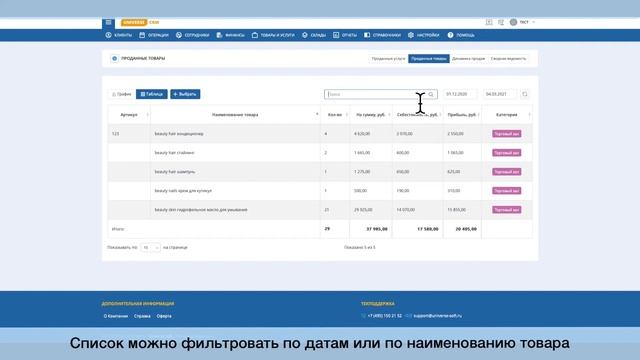Screen dimensions: 640x360
Task: Click the category tag in кондиционер row
Action: click(x=507, y=134)
